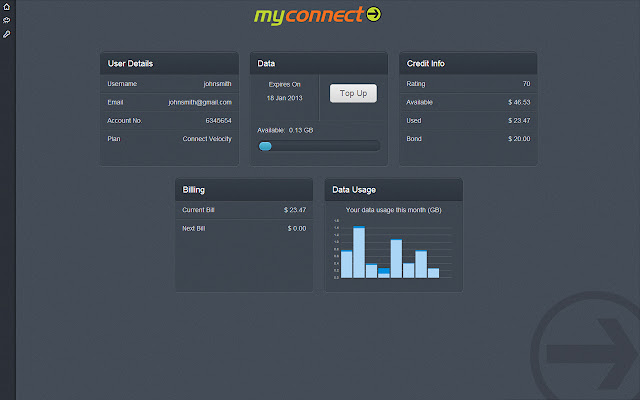Click the Available: 0.13 GB text
The width and height of the screenshot is (640, 400).
285,130
